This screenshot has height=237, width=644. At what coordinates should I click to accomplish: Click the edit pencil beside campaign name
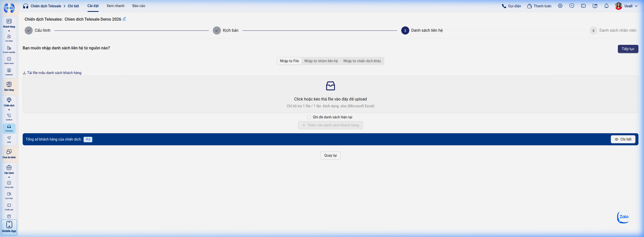[124, 19]
